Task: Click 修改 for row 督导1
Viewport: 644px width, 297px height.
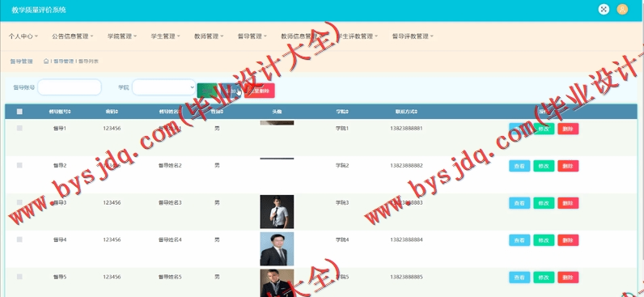Action: (x=544, y=129)
